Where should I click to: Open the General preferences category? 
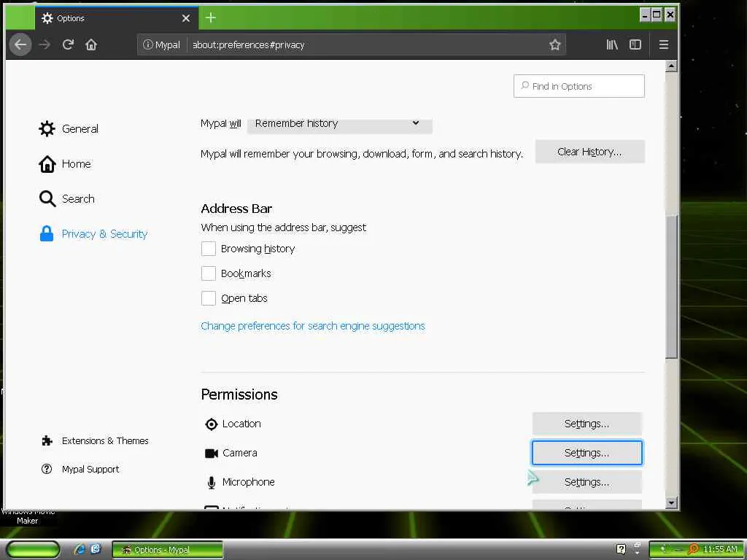(69, 128)
